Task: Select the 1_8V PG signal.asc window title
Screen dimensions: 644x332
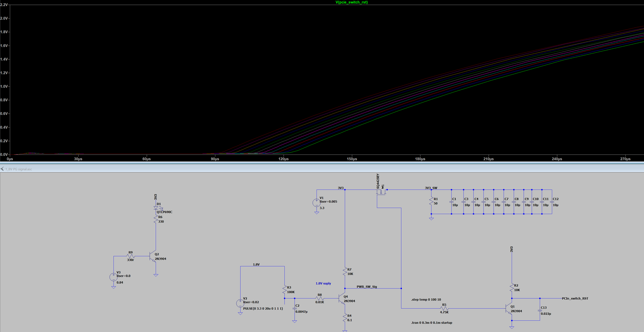Action: click(19, 169)
